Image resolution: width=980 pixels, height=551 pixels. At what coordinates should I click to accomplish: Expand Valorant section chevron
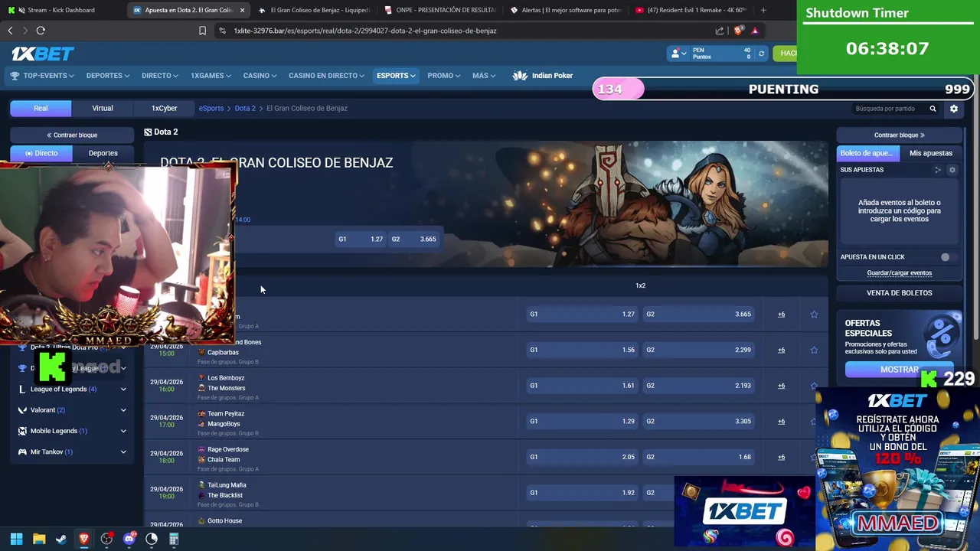[123, 410]
